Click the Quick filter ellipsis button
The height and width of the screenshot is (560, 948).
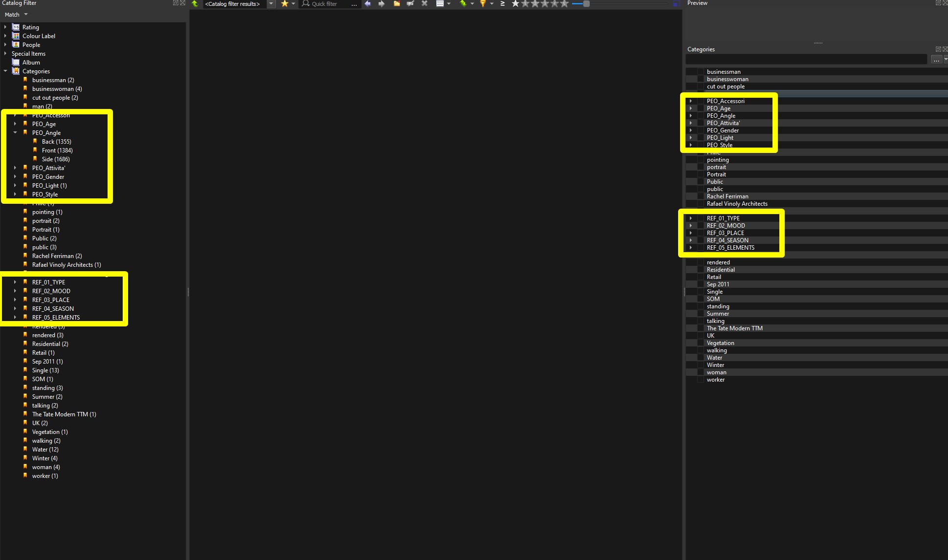click(x=354, y=4)
